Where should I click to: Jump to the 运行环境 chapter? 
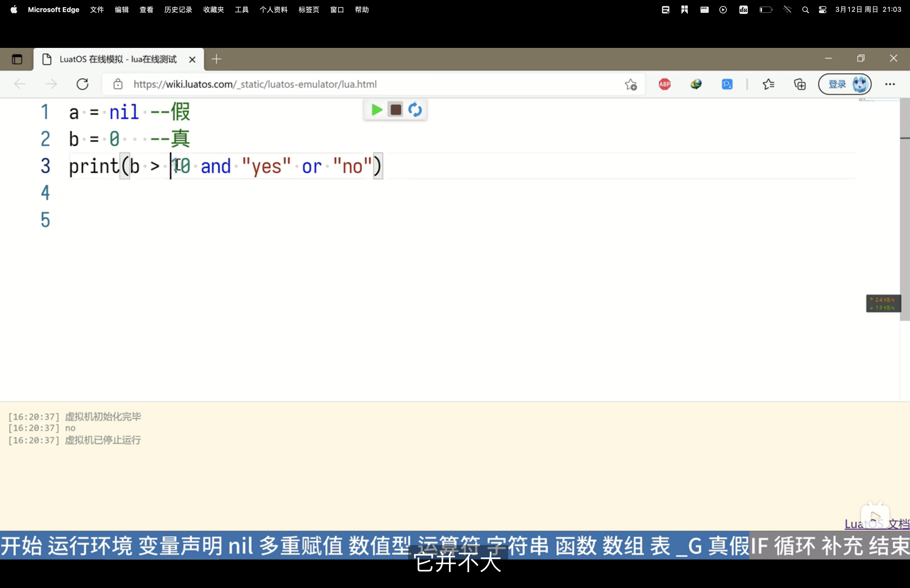pos(90,545)
